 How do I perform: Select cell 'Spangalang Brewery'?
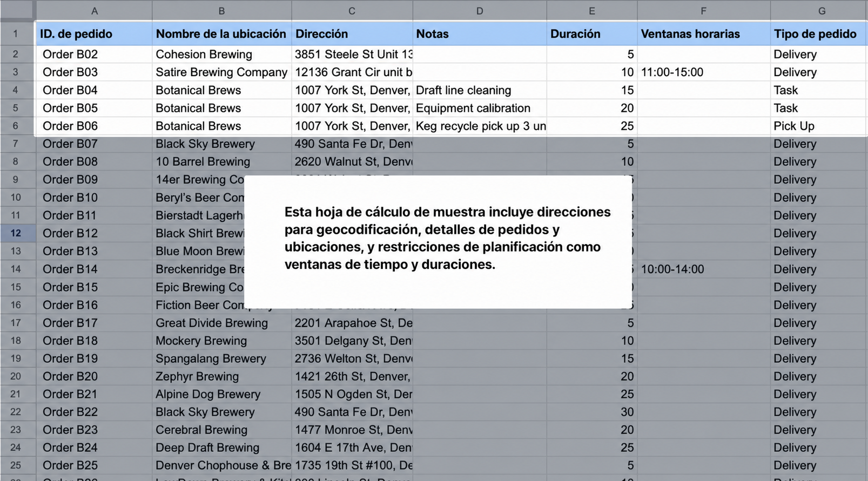(221, 358)
